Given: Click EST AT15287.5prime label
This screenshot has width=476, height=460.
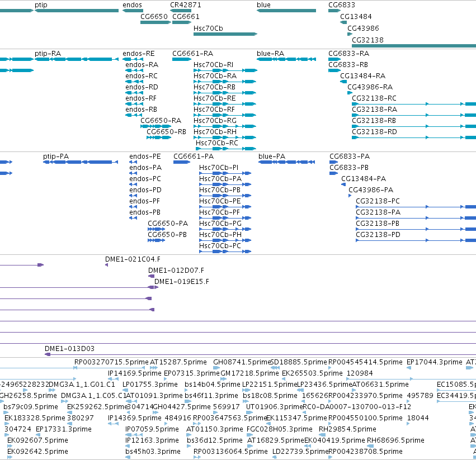Looking at the screenshot, I should tap(178, 362).
